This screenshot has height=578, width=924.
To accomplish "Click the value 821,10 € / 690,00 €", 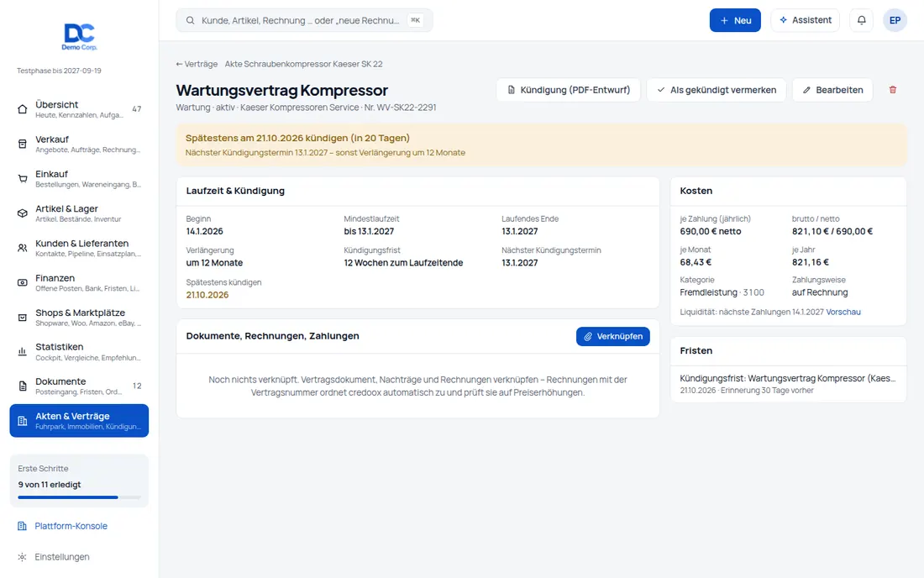I will point(832,232).
